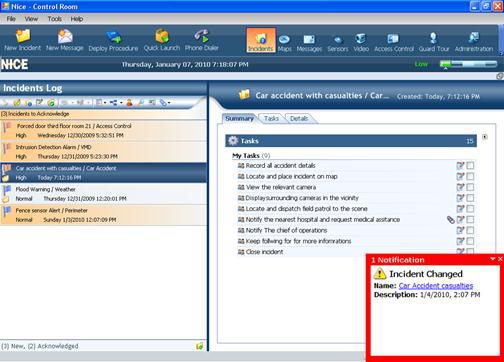Select 'Fence sensor Alert / Perimeter' incident

tap(103, 215)
